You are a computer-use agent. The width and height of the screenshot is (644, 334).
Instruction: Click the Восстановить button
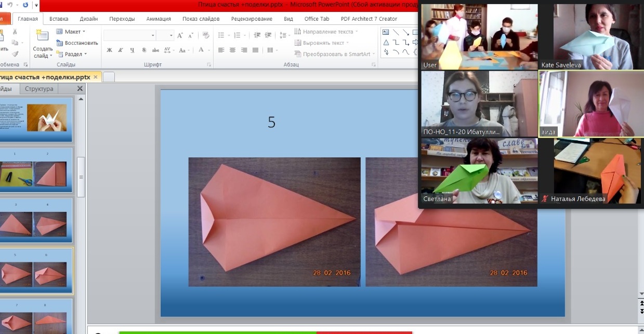coord(77,43)
